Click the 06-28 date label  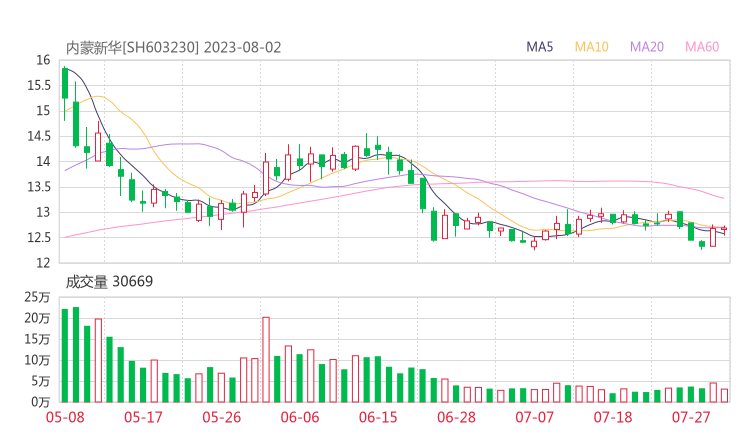[x=456, y=417]
